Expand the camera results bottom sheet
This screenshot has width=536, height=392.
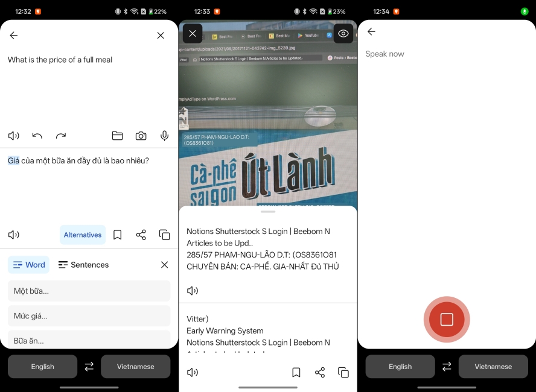pos(267,210)
